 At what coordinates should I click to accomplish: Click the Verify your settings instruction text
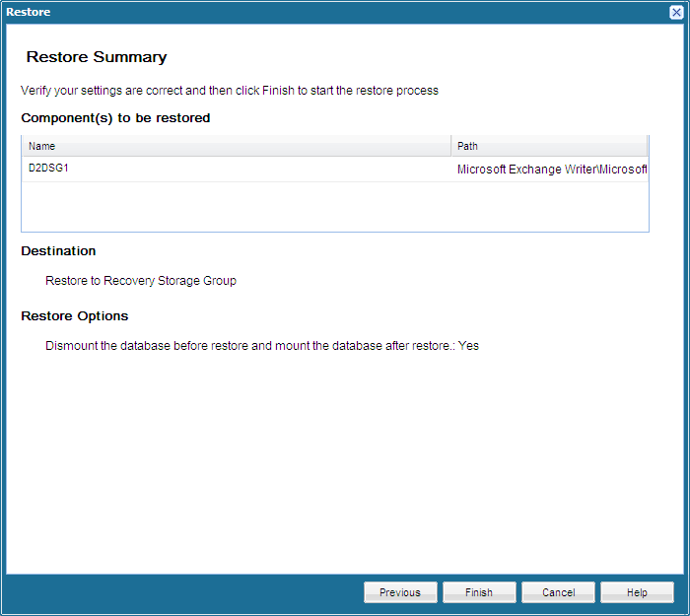coord(230,91)
